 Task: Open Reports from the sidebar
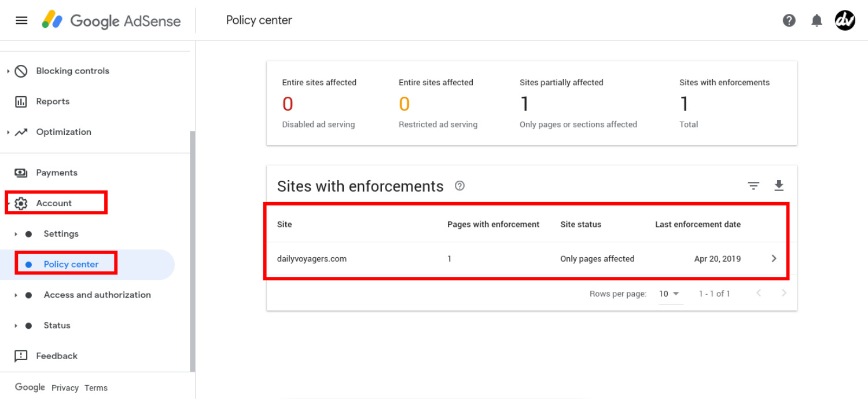53,101
